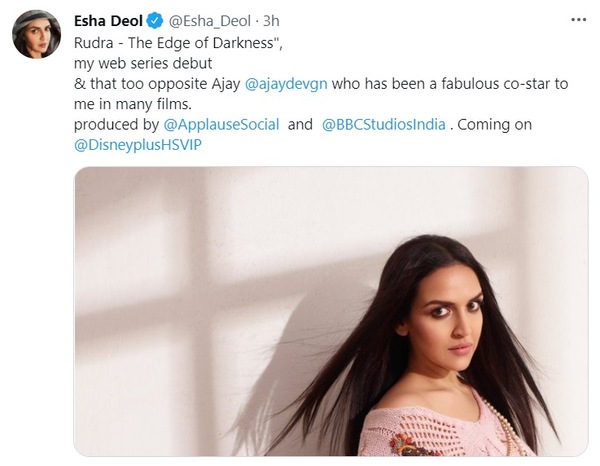Open Esha Deol's profile picture avatar
The width and height of the screenshot is (600, 466).
(36, 36)
